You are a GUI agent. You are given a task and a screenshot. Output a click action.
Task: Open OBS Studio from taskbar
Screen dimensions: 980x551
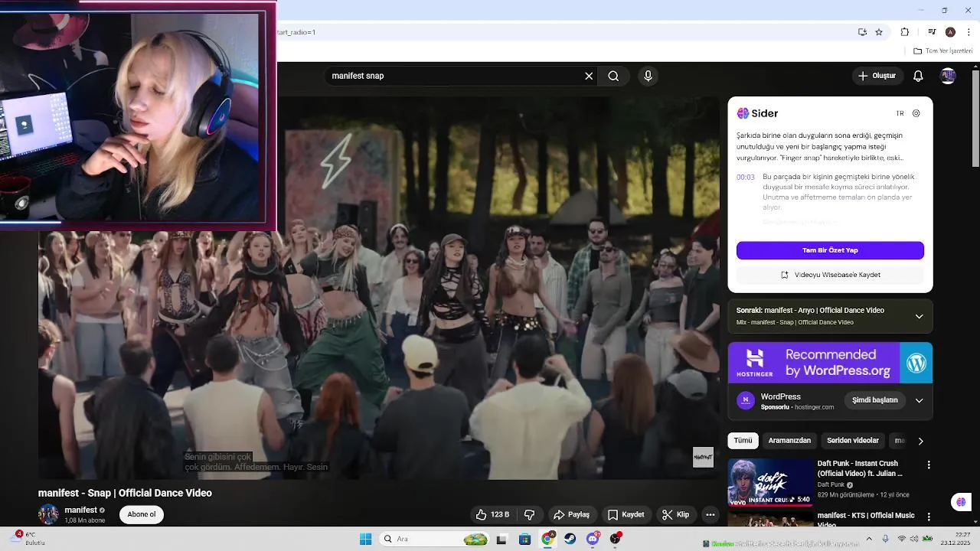pos(616,540)
